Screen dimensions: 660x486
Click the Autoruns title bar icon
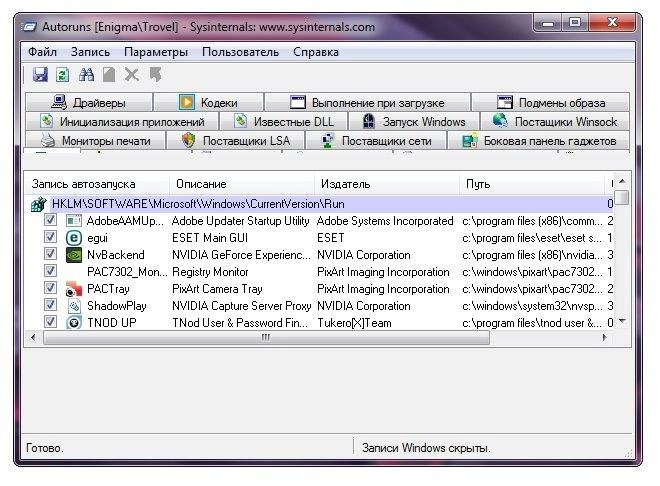coord(29,27)
